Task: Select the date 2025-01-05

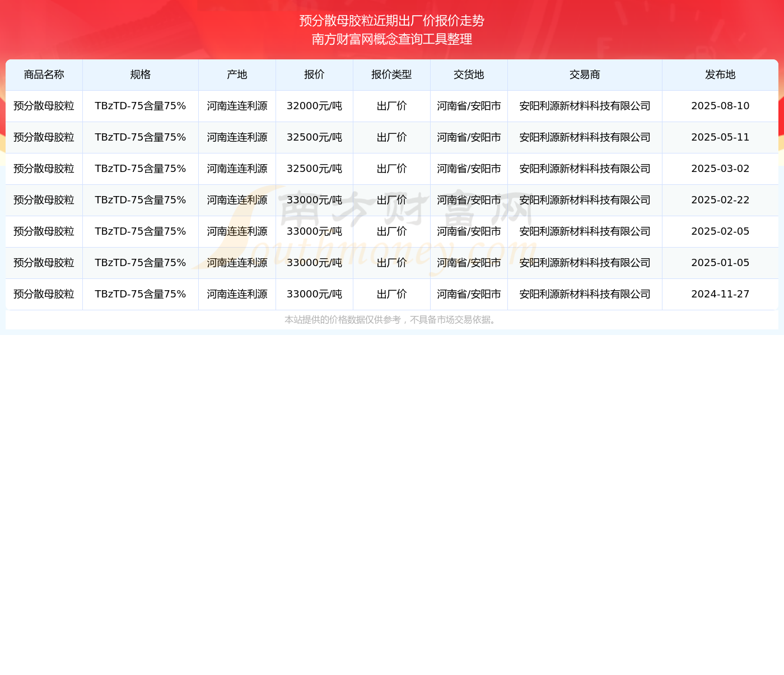Action: 720,263
